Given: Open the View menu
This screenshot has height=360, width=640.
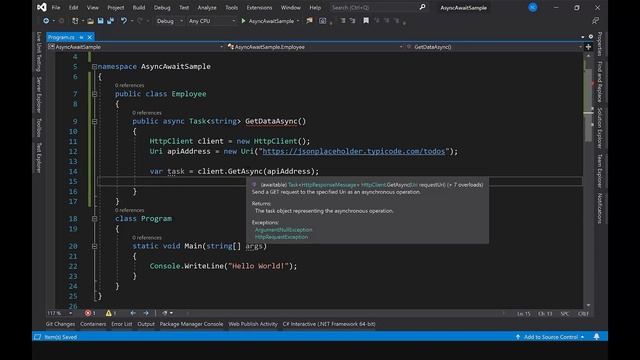Looking at the screenshot, I should 93,7.
